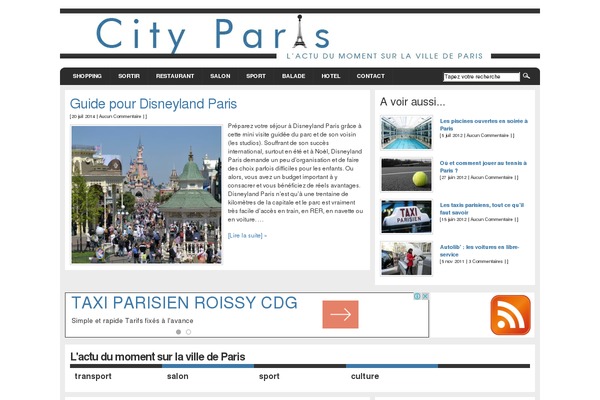Click the tennis ball thumbnail
Screen dimensions: 600x400
pyautogui.click(x=406, y=175)
